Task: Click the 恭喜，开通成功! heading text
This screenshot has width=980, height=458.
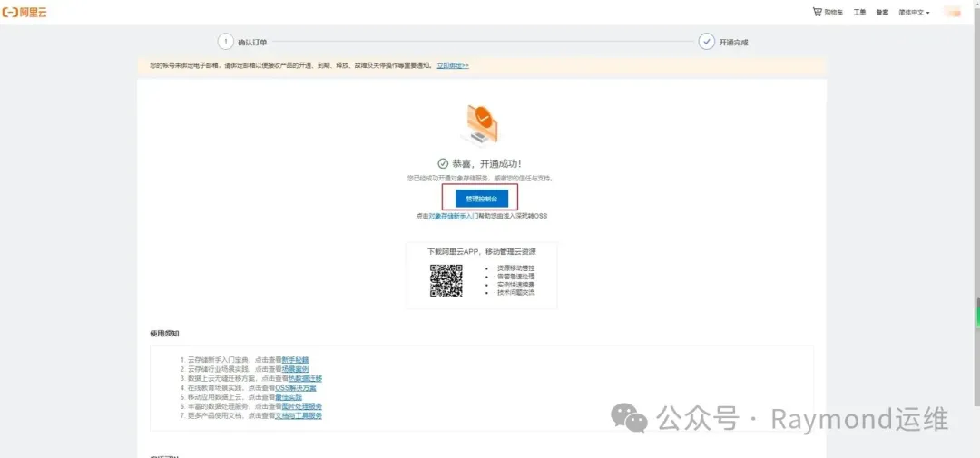Action: point(486,164)
